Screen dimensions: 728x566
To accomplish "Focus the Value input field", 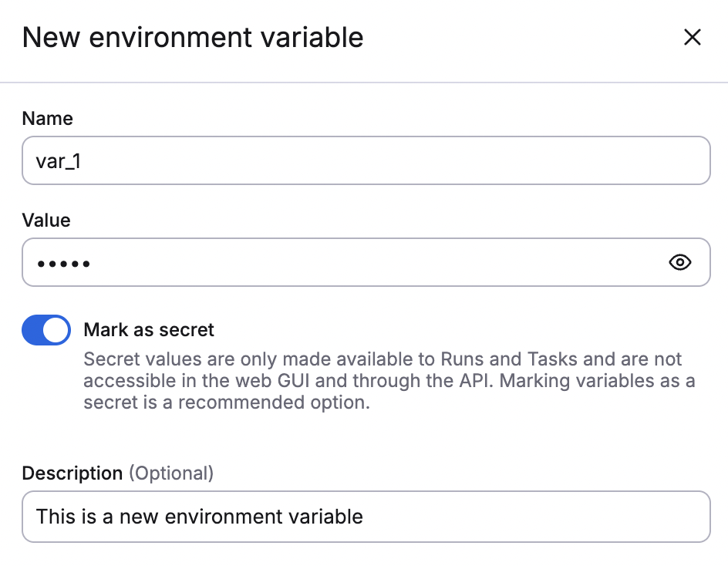I will (x=308, y=262).
